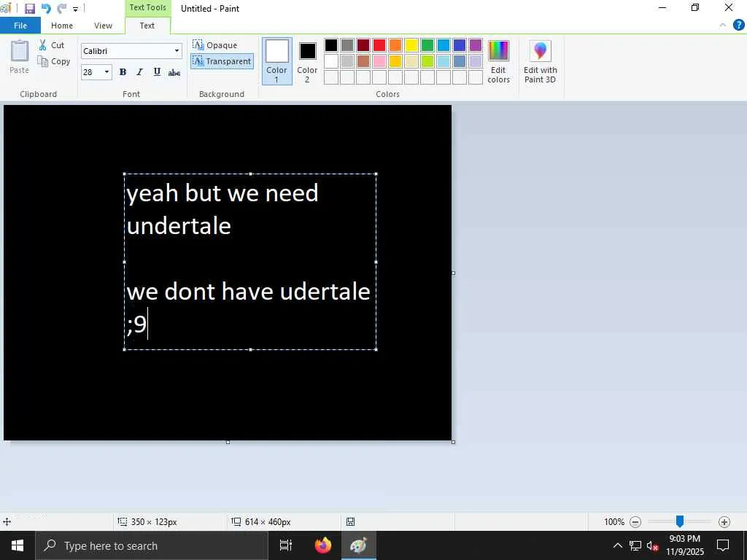Pick the red color swatch
The image size is (747, 560).
[379, 45]
